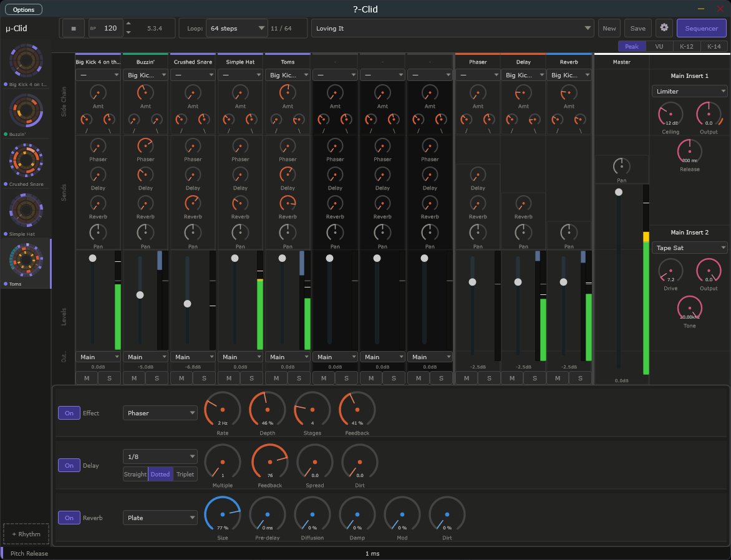Click the Reverb Size knob
Image resolution: width=731 pixels, height=560 pixels.
[x=223, y=514]
